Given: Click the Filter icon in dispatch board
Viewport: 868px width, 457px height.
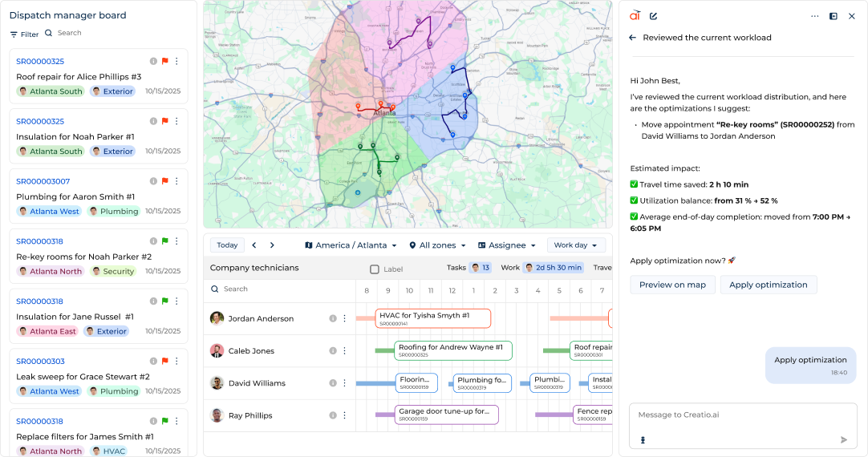Looking at the screenshot, I should point(14,34).
